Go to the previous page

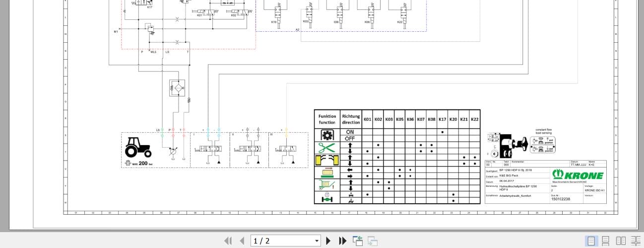point(242,241)
